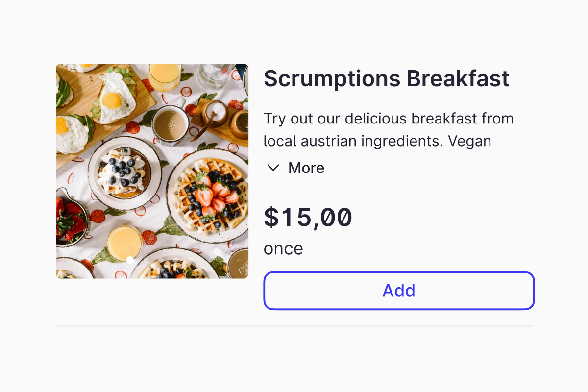Click the bowl of strawberries in photo

71,220
